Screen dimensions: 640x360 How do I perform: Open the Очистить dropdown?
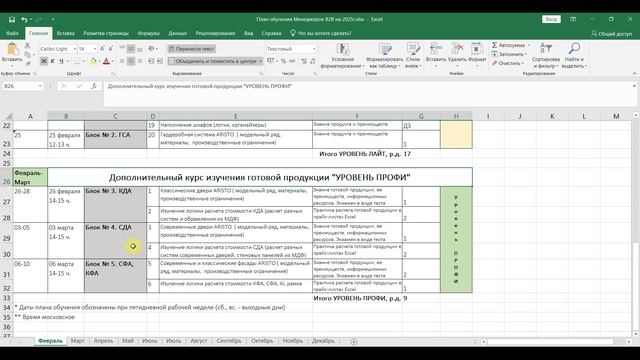coord(508,63)
